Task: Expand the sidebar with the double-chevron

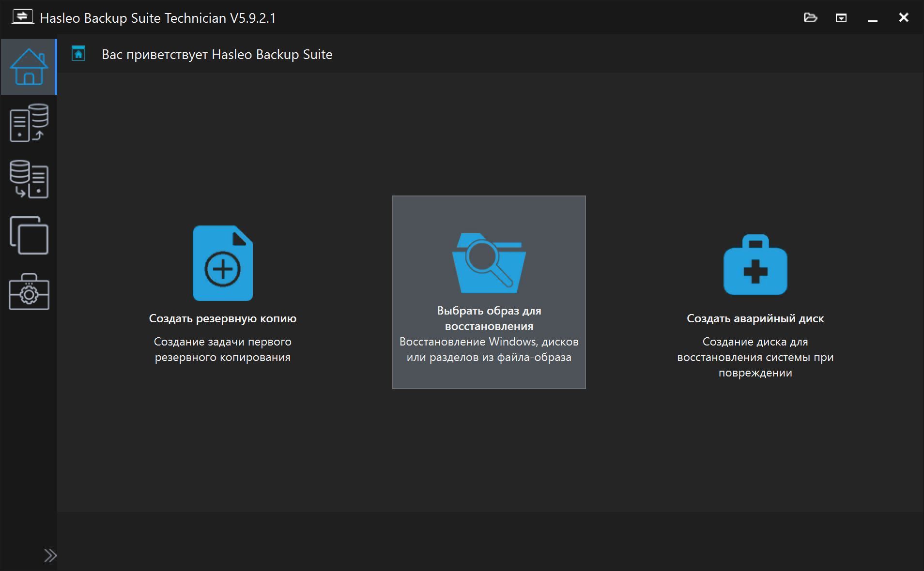Action: (x=50, y=556)
